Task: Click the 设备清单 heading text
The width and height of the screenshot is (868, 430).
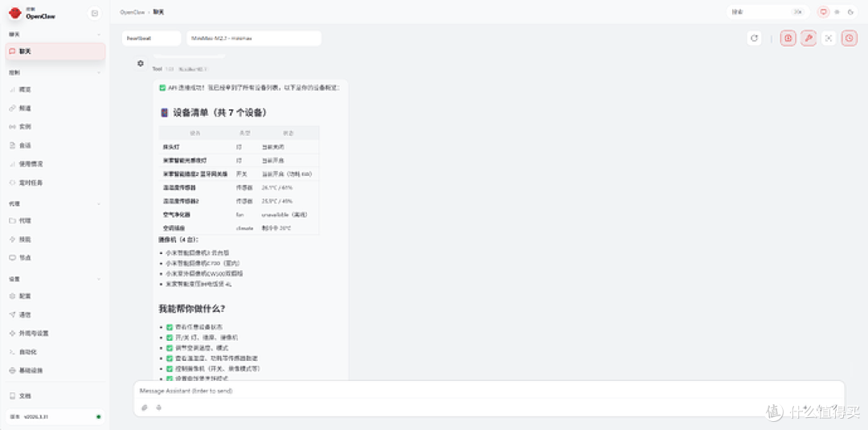Action: [x=220, y=113]
